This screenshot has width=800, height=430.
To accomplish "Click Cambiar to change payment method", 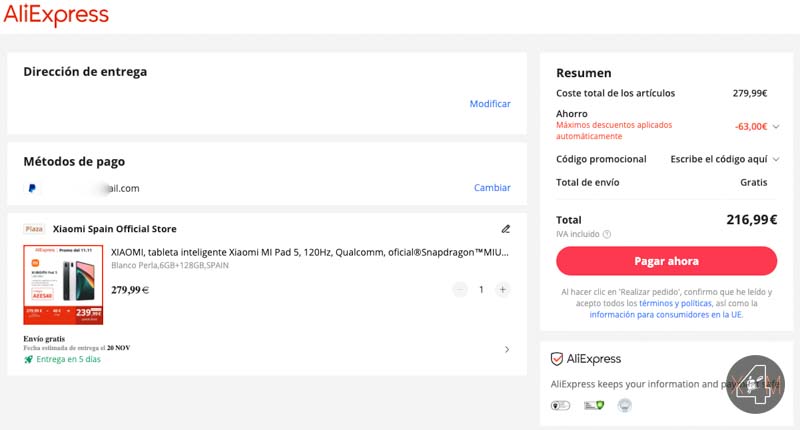I will click(492, 188).
